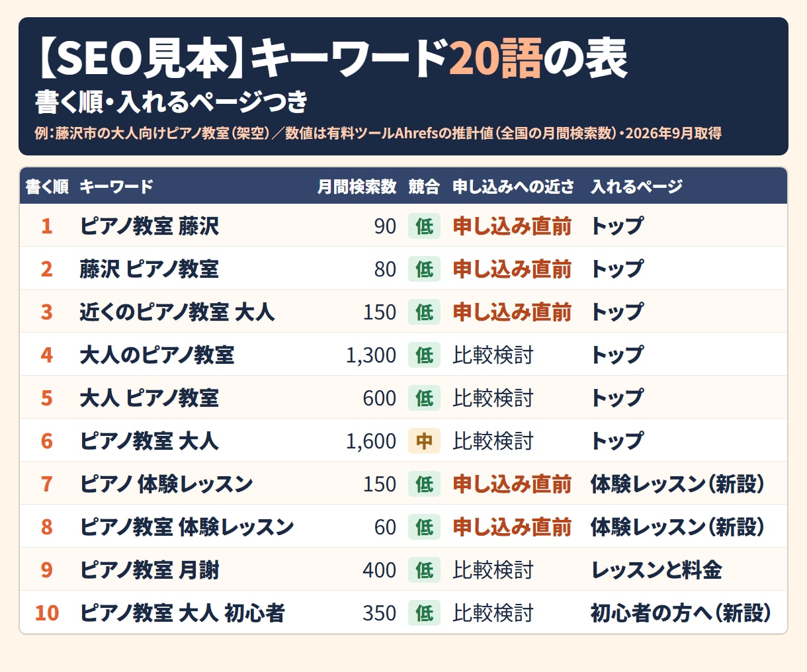Click search volume 90

385,226
